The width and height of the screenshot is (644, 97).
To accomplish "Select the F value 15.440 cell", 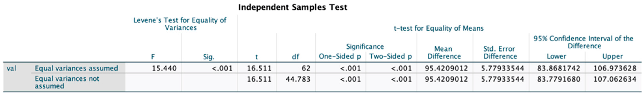I will (164, 68).
